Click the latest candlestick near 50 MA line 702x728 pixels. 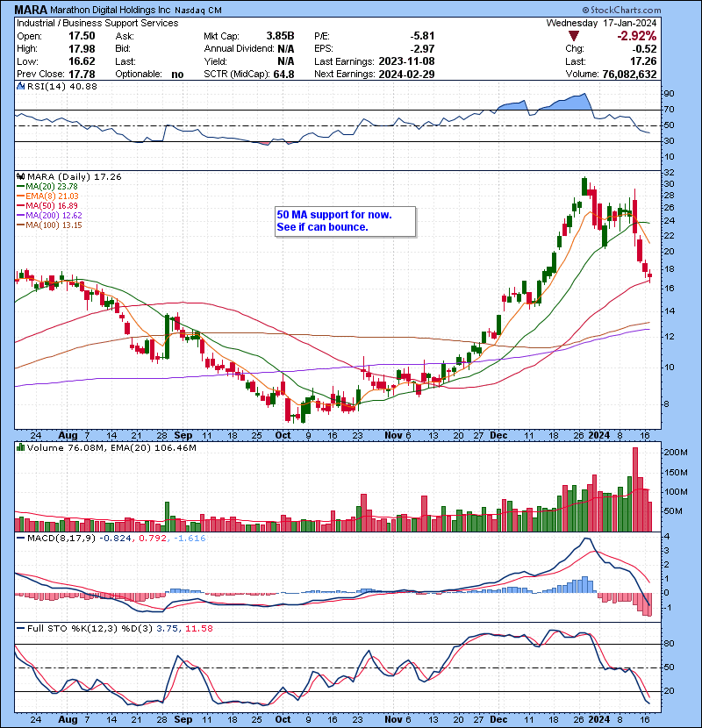[x=649, y=275]
